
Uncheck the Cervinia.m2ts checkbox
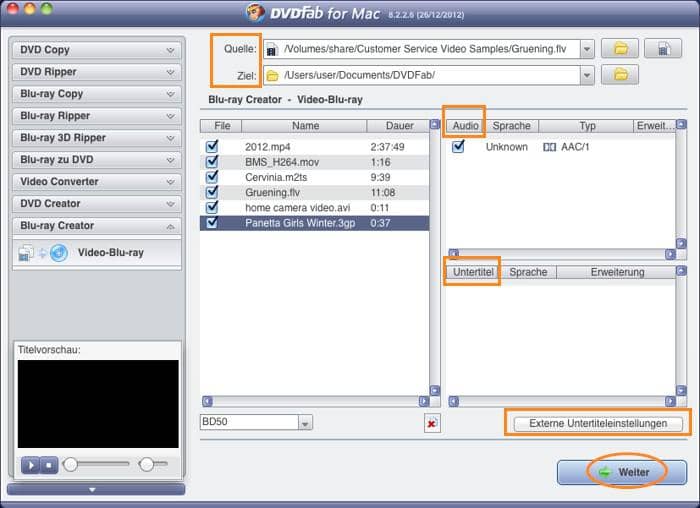coord(212,176)
